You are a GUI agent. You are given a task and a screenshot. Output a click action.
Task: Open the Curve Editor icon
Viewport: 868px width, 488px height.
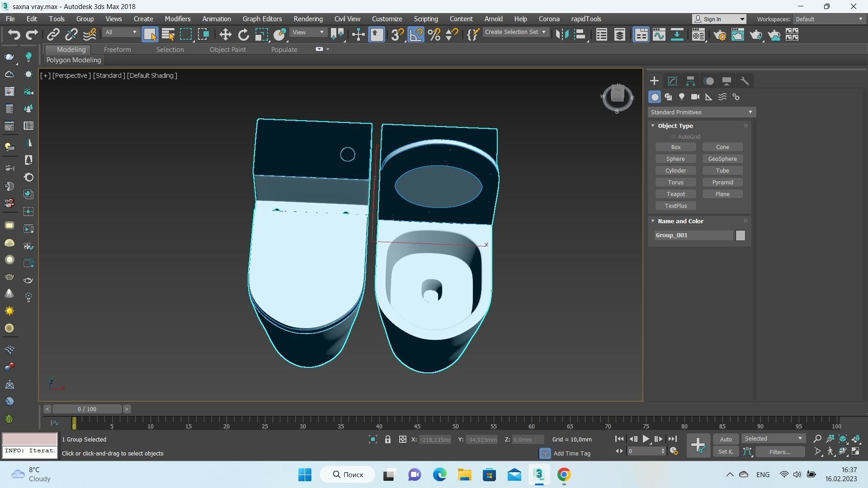659,35
